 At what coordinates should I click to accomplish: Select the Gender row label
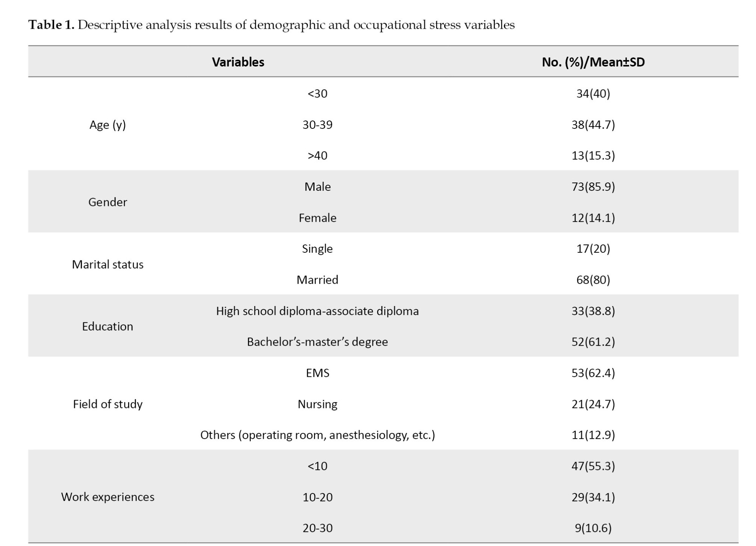[x=107, y=202]
